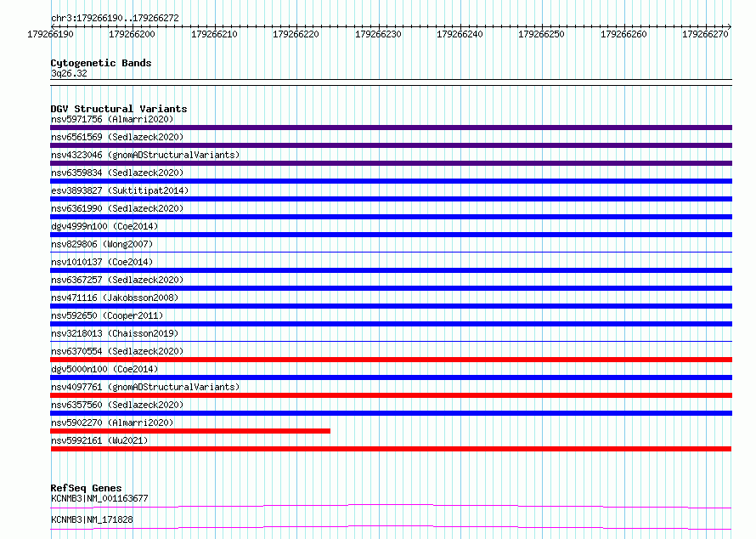Click the esv3893827 (Suktitipat2014) label
756x539 pixels.
(x=120, y=190)
